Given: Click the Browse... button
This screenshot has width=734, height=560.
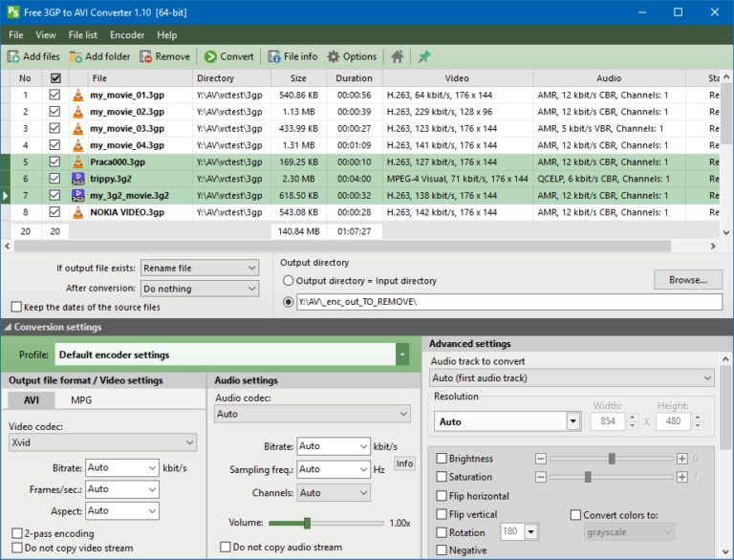Looking at the screenshot, I should [687, 280].
